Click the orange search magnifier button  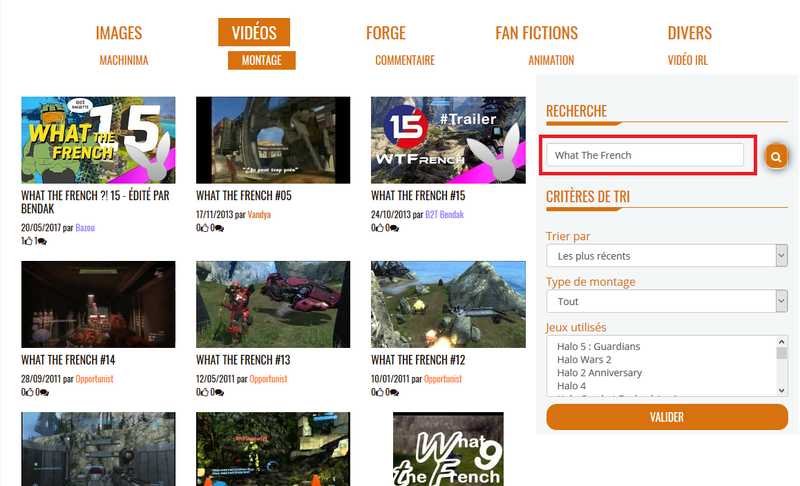tap(776, 156)
